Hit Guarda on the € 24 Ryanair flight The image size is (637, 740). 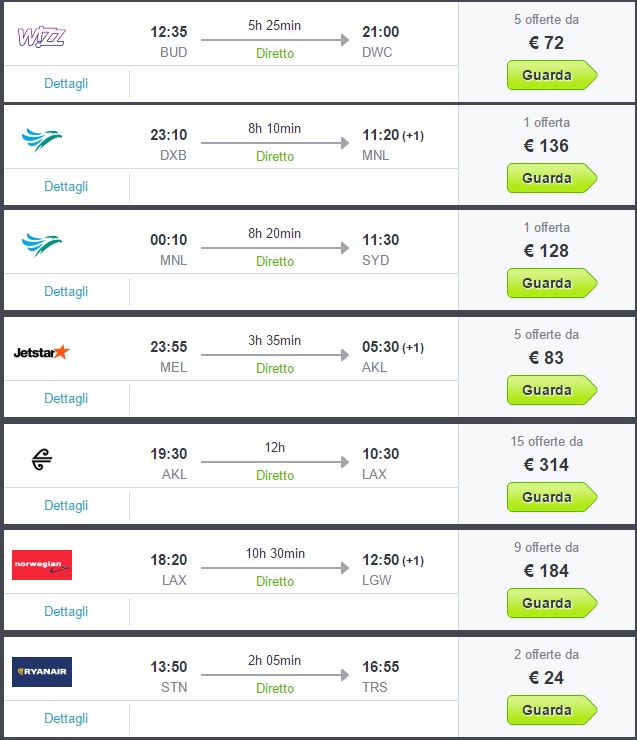(550, 710)
